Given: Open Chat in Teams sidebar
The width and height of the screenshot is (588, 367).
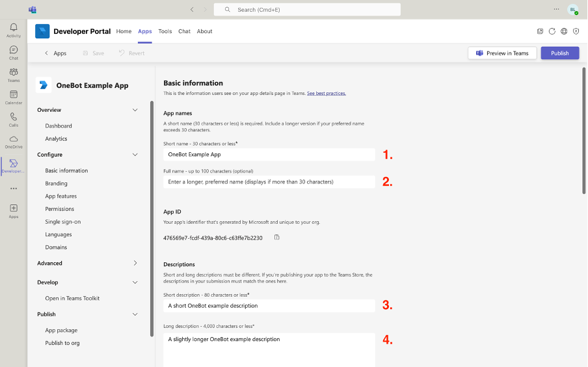Looking at the screenshot, I should 14,53.
